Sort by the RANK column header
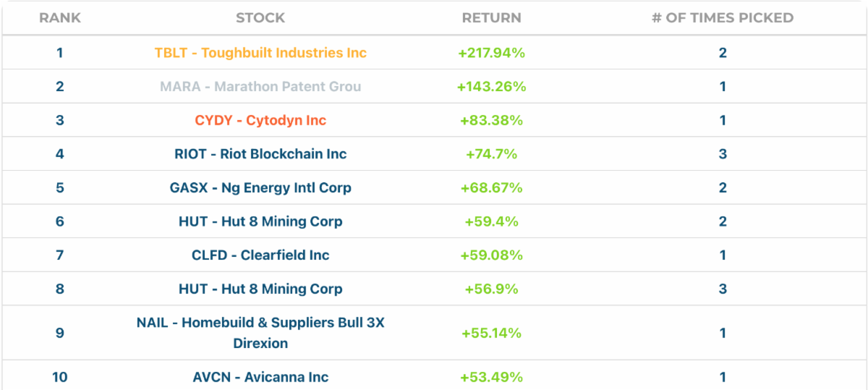868x390 pixels. (59, 18)
